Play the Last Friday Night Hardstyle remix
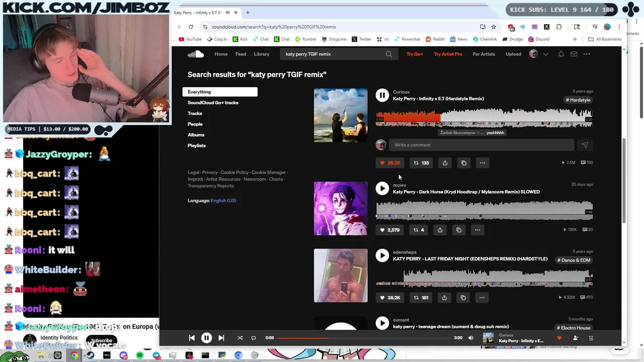 [x=382, y=255]
